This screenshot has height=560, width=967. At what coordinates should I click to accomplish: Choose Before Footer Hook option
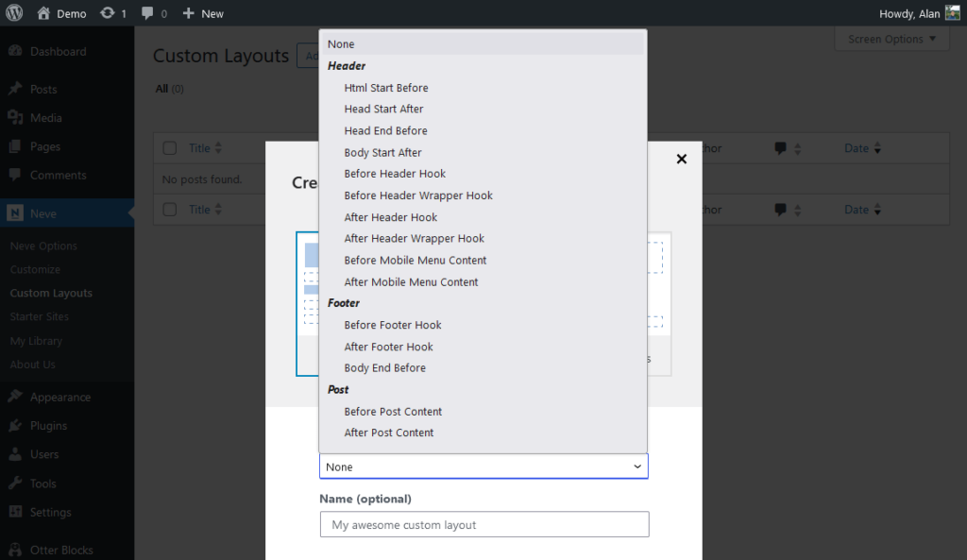tap(483, 325)
